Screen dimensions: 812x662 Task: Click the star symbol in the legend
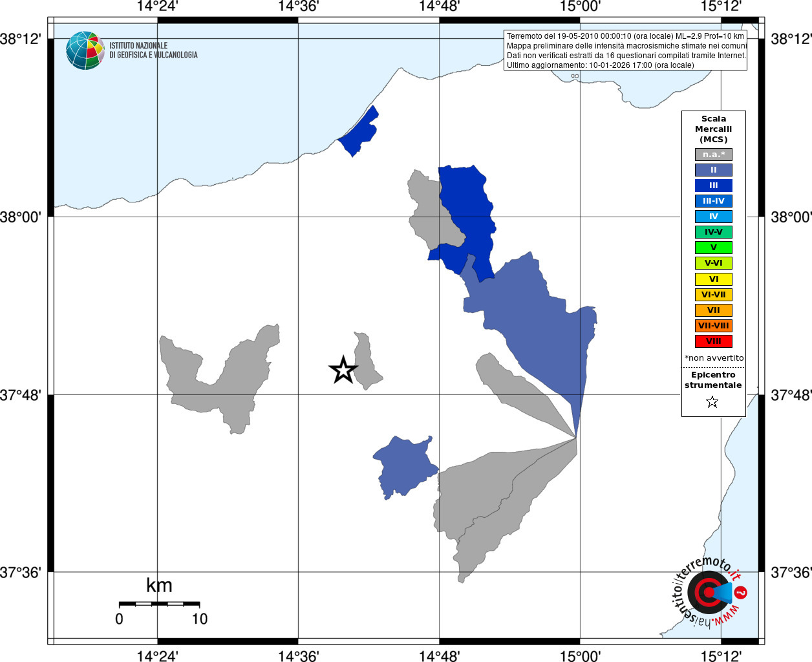(x=712, y=402)
